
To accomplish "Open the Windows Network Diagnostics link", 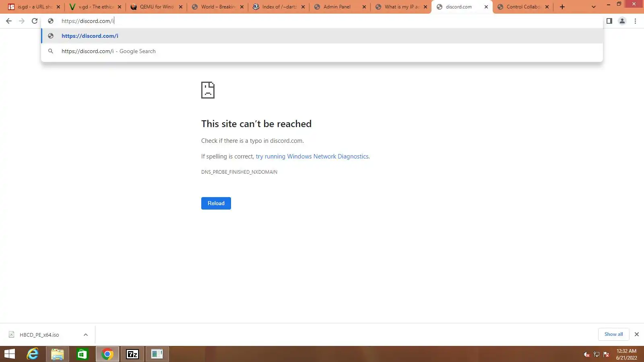I will 312,156.
